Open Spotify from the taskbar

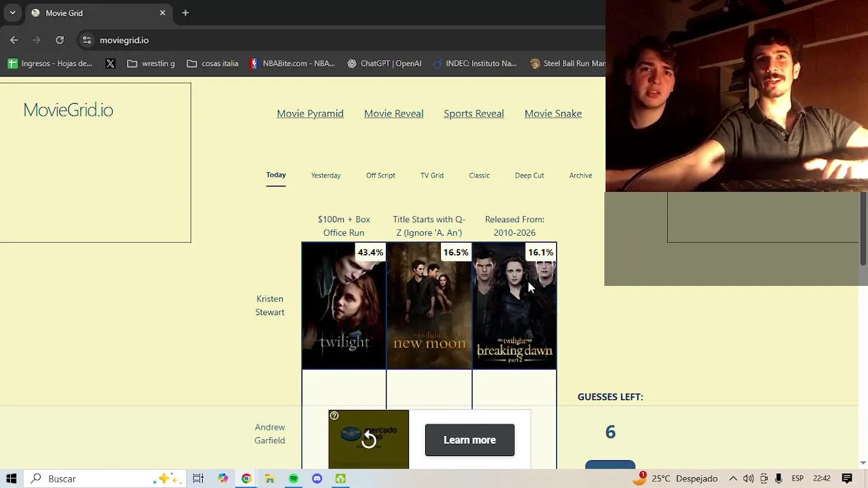pos(294,479)
